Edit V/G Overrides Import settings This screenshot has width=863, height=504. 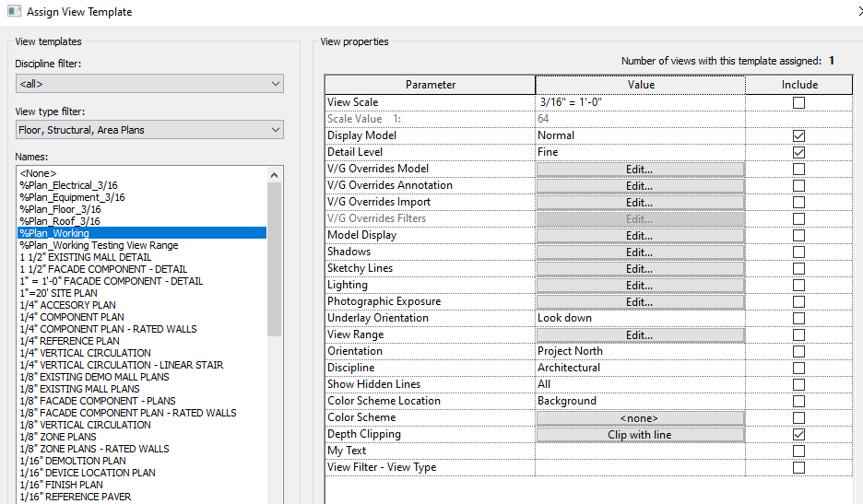(x=640, y=203)
